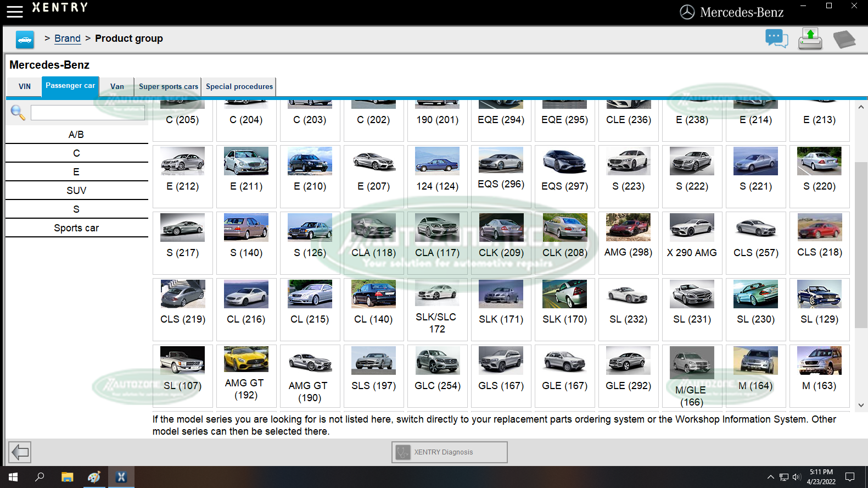Click the gray book manual icon
Viewport: 868px width, 488px height.
click(844, 40)
